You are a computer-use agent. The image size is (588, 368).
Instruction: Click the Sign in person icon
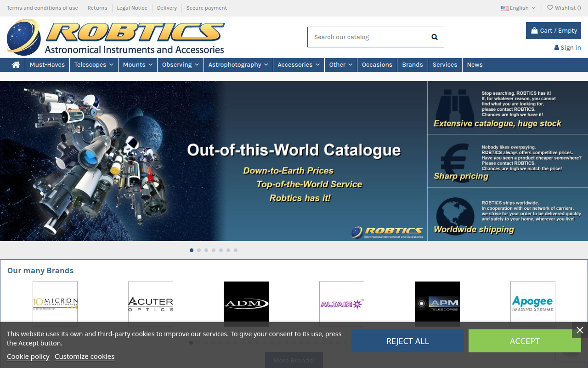pos(557,48)
